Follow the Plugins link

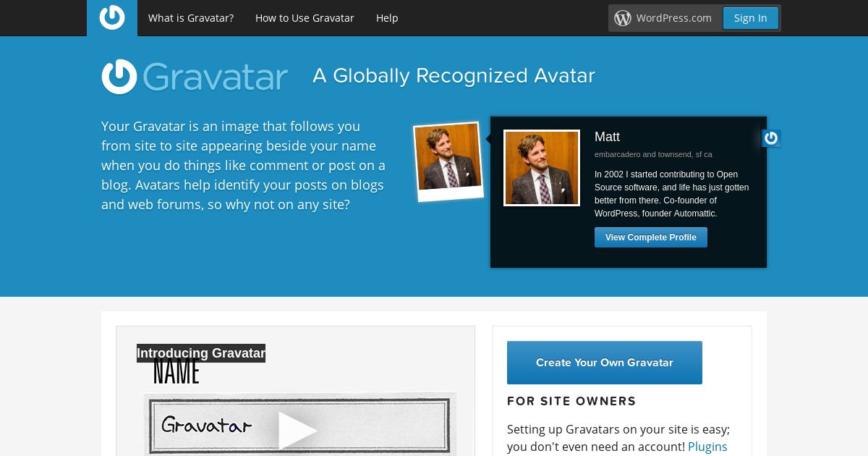click(x=707, y=447)
